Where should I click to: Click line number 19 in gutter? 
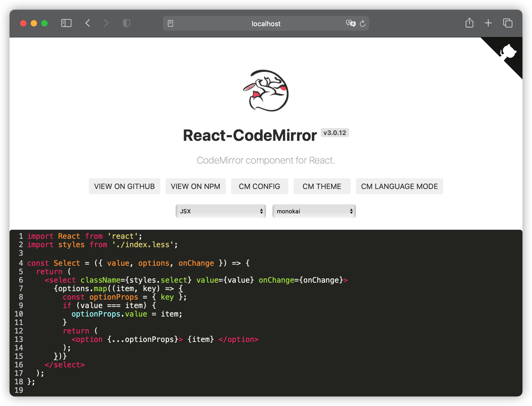[19, 390]
